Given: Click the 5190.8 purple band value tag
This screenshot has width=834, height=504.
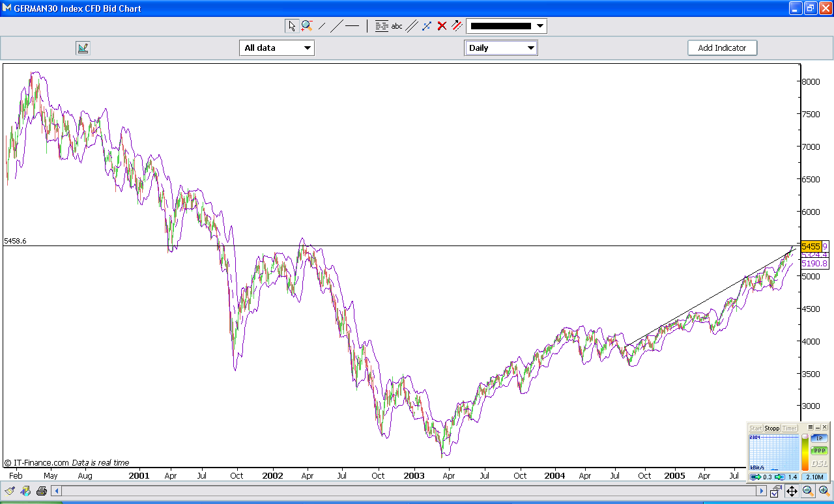Looking at the screenshot, I should click(814, 264).
